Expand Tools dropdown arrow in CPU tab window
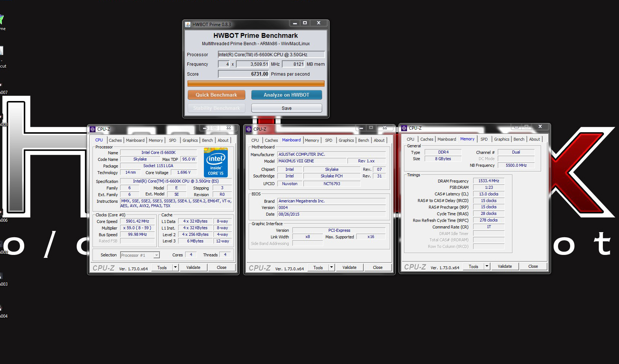 (176, 267)
